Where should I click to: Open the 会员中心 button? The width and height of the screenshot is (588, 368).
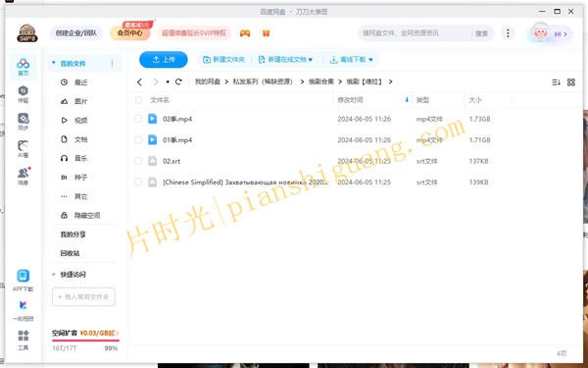129,33
